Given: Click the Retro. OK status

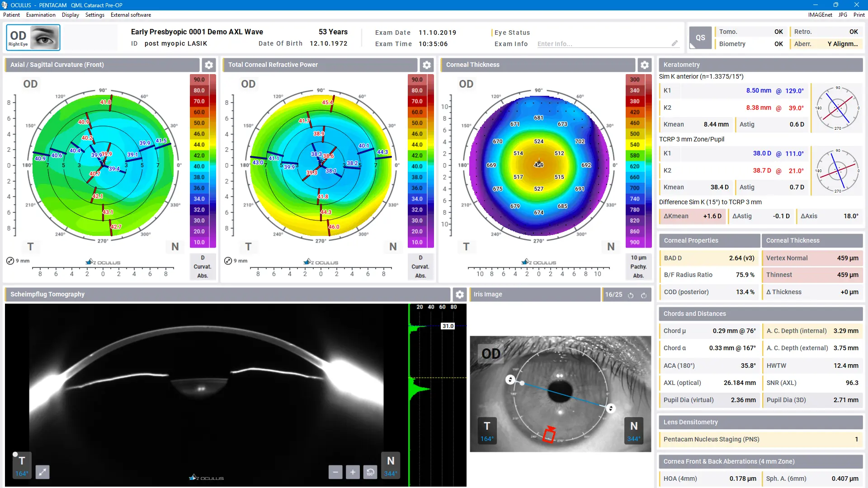Looking at the screenshot, I should [826, 32].
